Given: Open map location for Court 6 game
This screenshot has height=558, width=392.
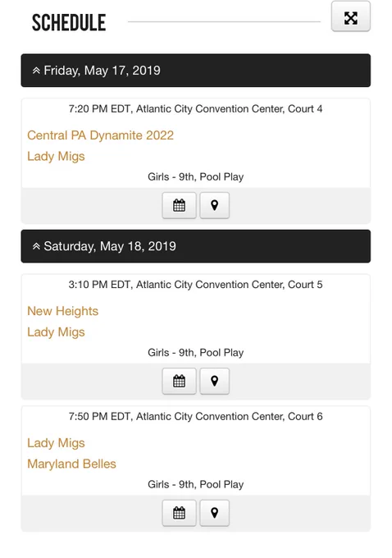Looking at the screenshot, I should [x=214, y=513].
